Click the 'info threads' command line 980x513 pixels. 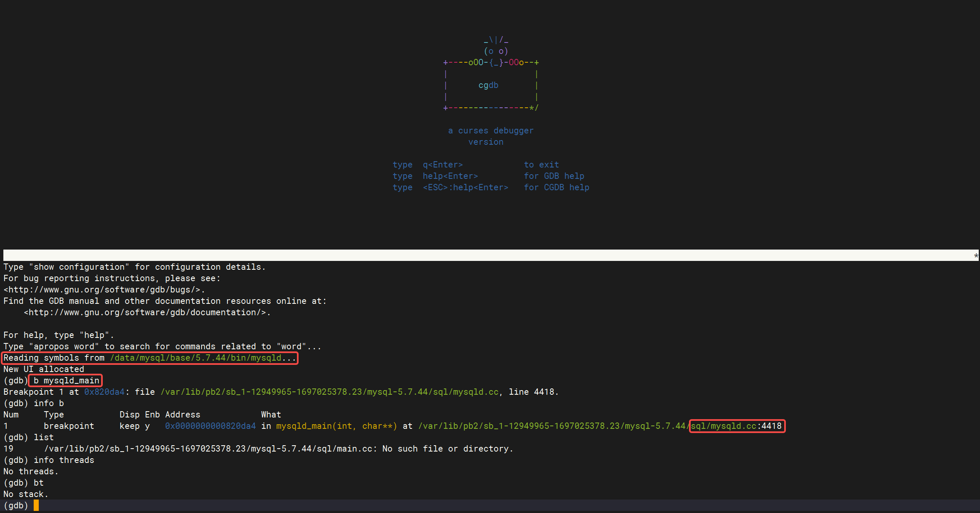64,460
